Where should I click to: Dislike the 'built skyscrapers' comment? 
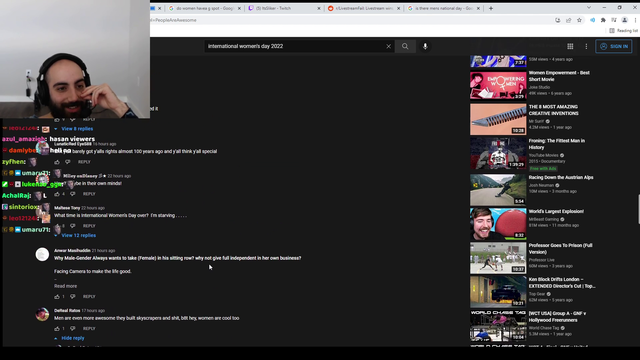coord(73,329)
